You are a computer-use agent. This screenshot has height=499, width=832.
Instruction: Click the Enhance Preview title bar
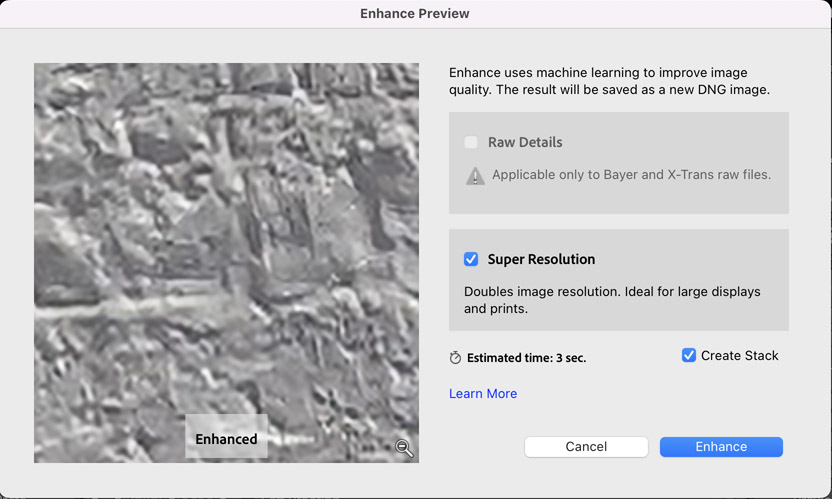point(415,14)
